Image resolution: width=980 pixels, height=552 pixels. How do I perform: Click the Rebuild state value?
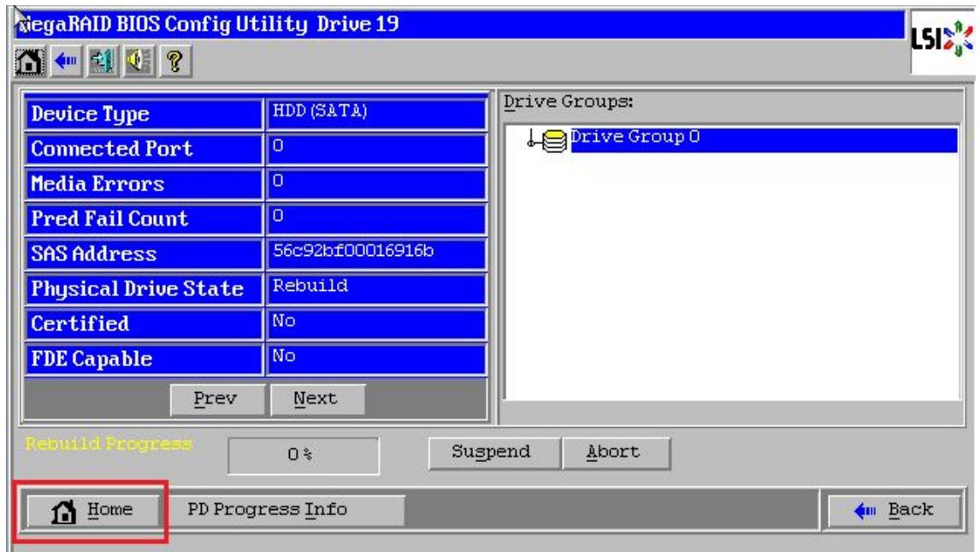pyautogui.click(x=310, y=286)
